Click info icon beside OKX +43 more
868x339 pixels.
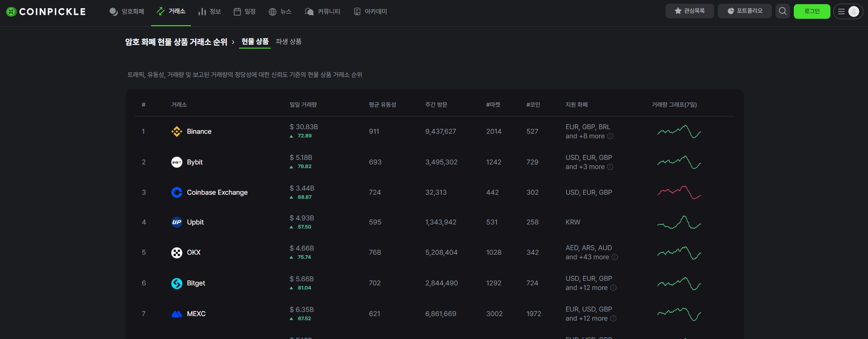(615, 257)
